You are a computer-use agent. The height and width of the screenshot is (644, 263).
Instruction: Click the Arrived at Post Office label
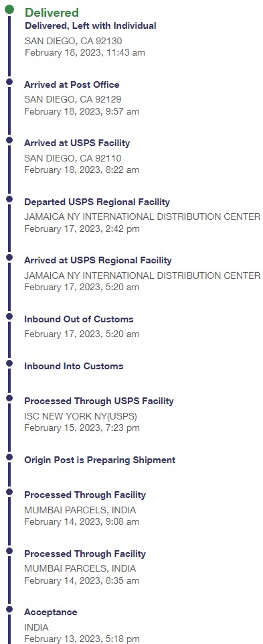(x=72, y=84)
